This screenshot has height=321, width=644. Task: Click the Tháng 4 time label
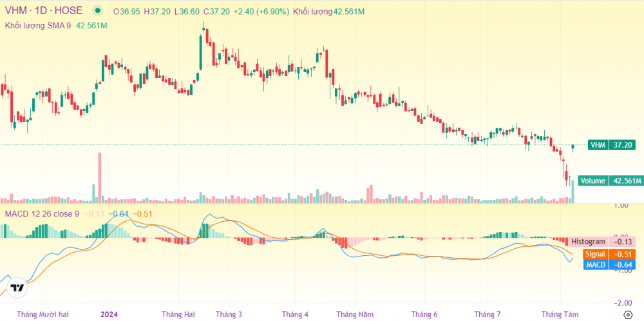295,315
